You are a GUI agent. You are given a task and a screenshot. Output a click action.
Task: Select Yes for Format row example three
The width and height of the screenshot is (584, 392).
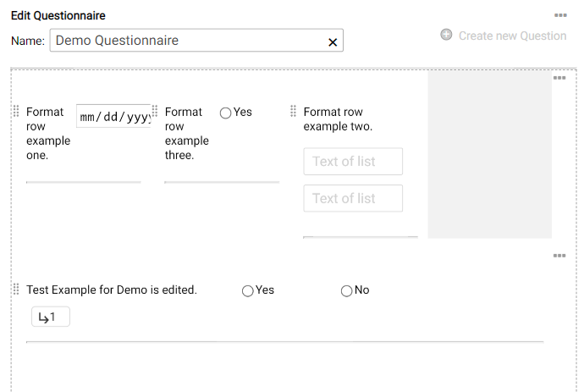225,113
